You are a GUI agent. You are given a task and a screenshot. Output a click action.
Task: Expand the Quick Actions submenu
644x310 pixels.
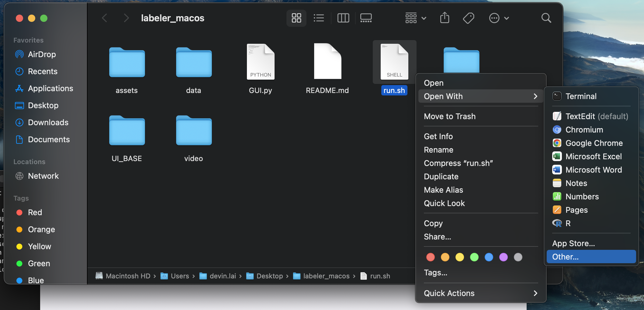(x=449, y=293)
